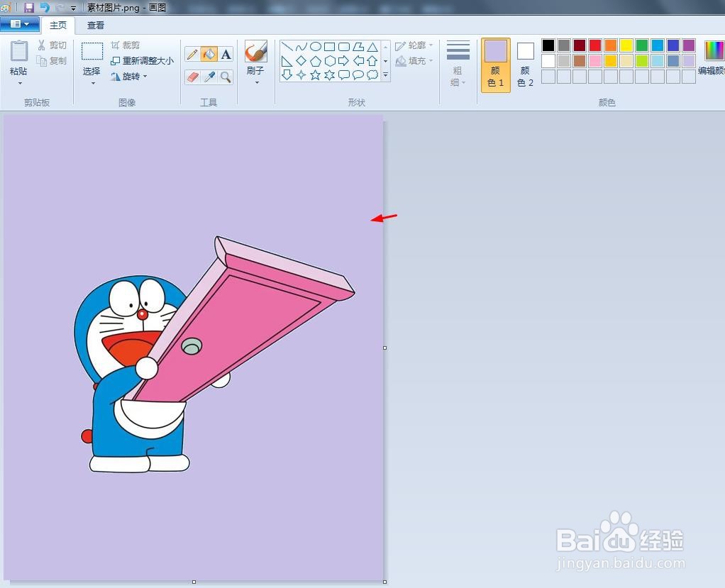Choose the green color swatch
Screen dimensions: 725x588
pyautogui.click(x=642, y=45)
